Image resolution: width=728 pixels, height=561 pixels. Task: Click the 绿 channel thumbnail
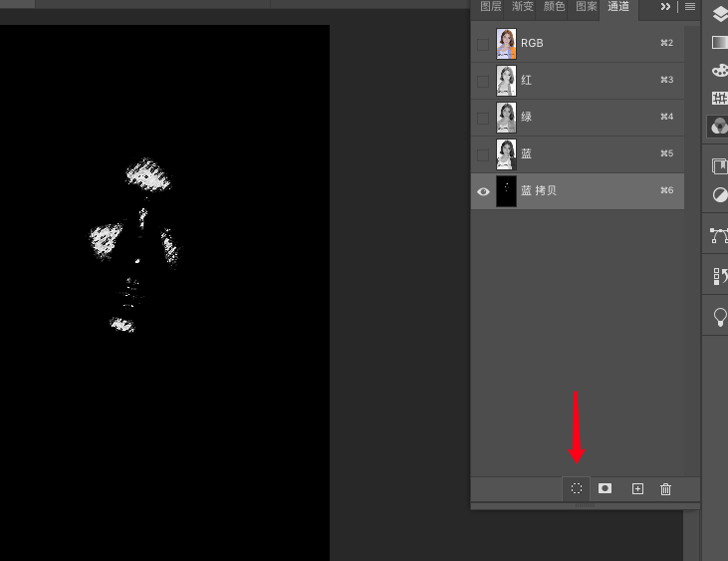point(506,118)
